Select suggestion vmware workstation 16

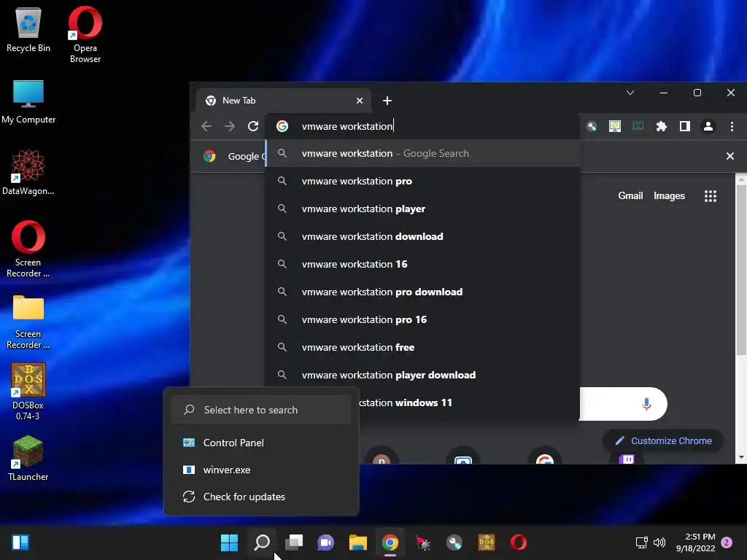tap(422, 264)
